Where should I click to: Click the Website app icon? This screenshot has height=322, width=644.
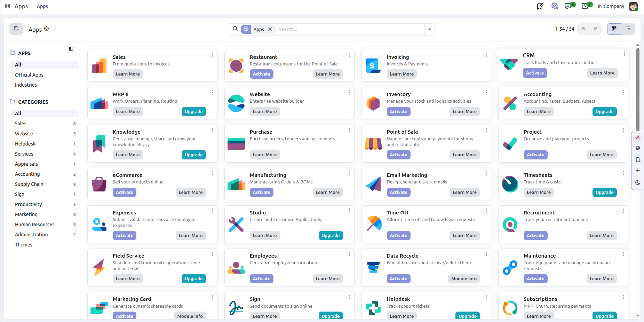click(236, 103)
